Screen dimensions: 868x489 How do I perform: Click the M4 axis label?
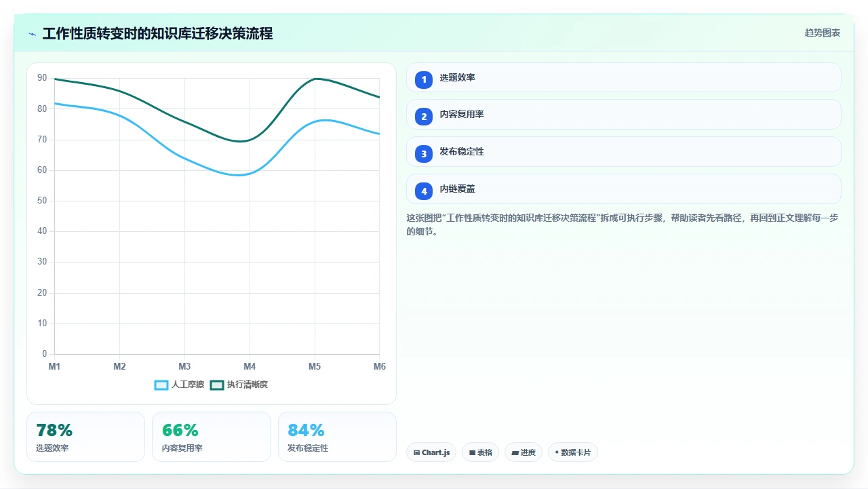tap(250, 366)
